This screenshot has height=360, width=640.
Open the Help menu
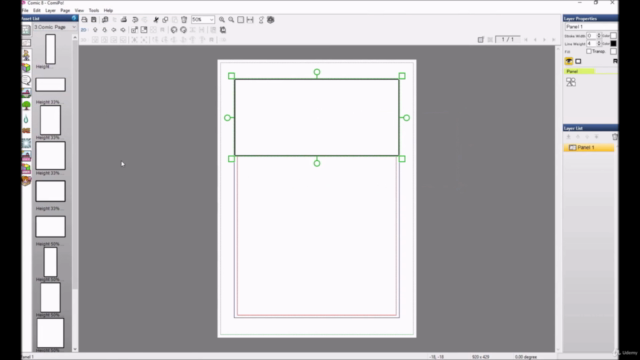click(108, 10)
